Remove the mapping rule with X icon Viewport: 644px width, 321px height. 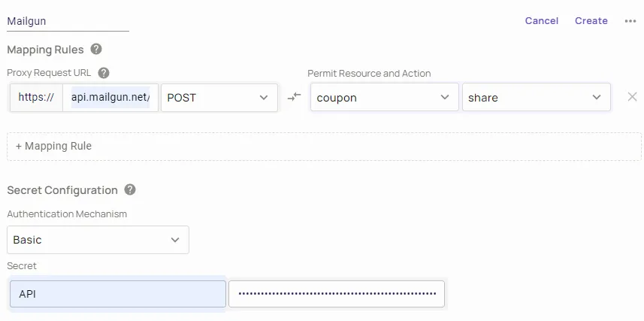[x=633, y=97]
